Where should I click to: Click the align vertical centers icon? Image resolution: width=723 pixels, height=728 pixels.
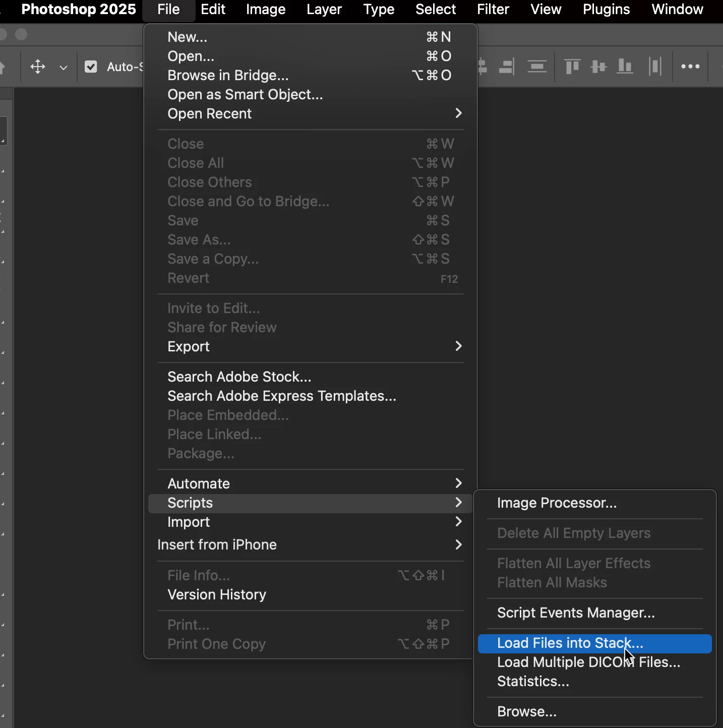click(598, 67)
